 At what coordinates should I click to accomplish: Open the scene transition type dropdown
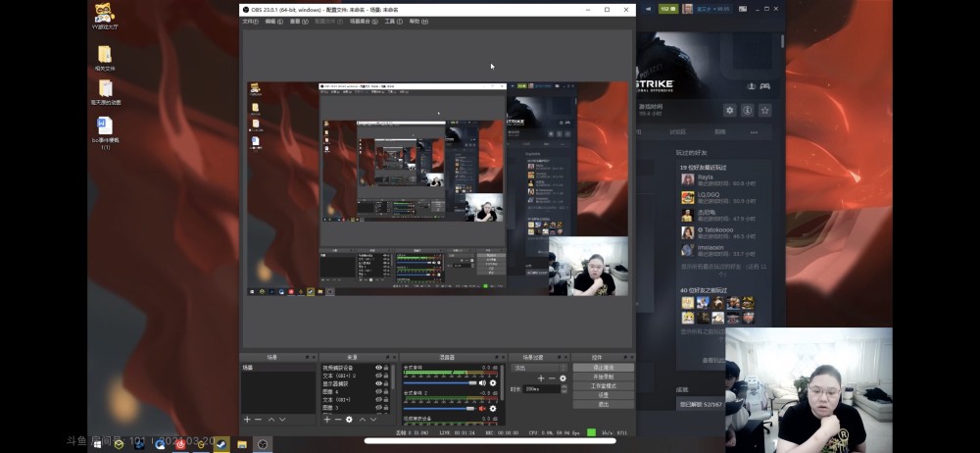[539, 368]
